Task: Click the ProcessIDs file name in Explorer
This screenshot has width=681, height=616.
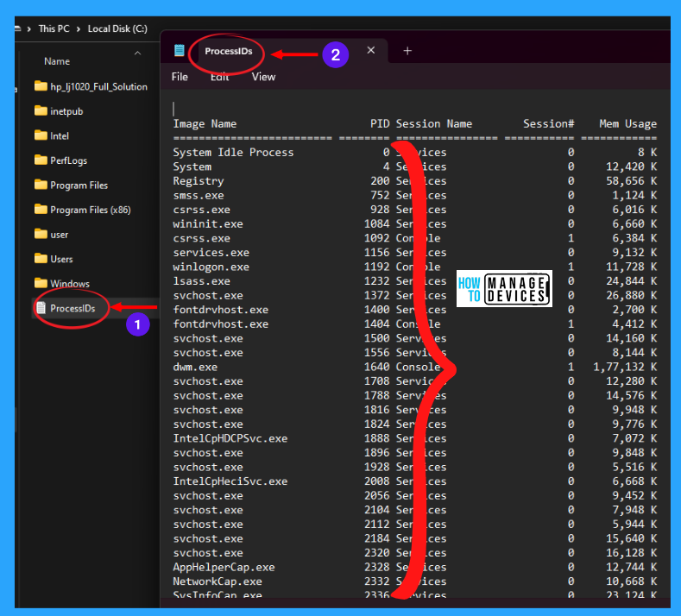Action: (73, 308)
